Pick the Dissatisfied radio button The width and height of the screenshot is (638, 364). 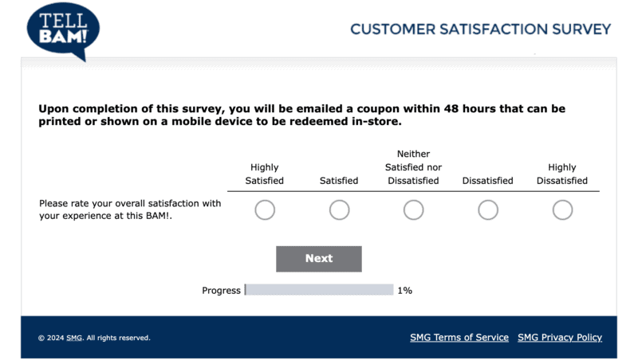pos(488,209)
